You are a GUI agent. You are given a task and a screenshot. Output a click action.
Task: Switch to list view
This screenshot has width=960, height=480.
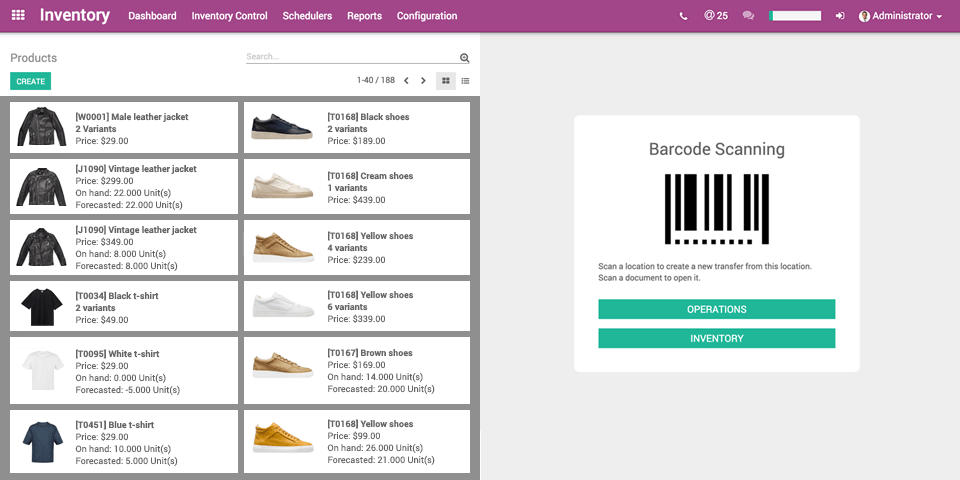tap(465, 81)
